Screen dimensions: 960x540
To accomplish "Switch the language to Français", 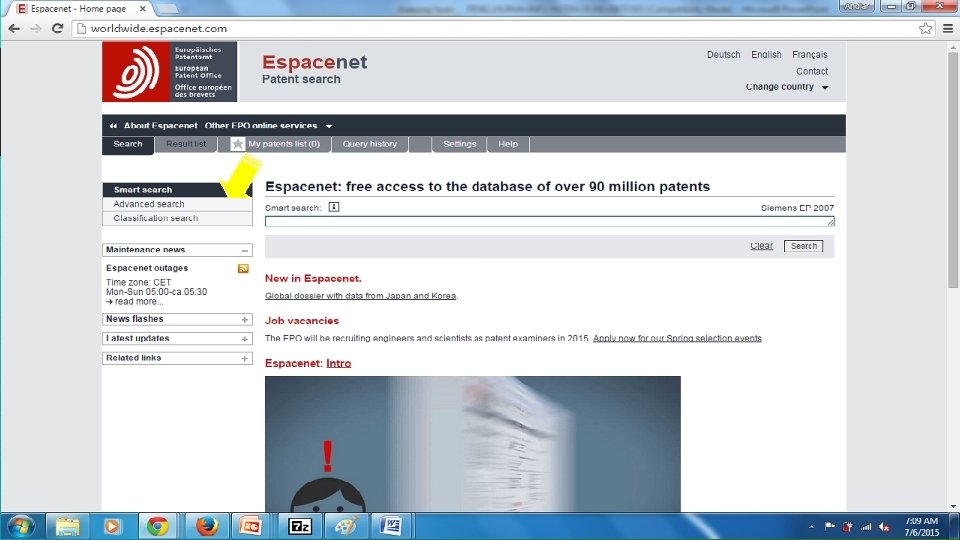I will [x=809, y=54].
